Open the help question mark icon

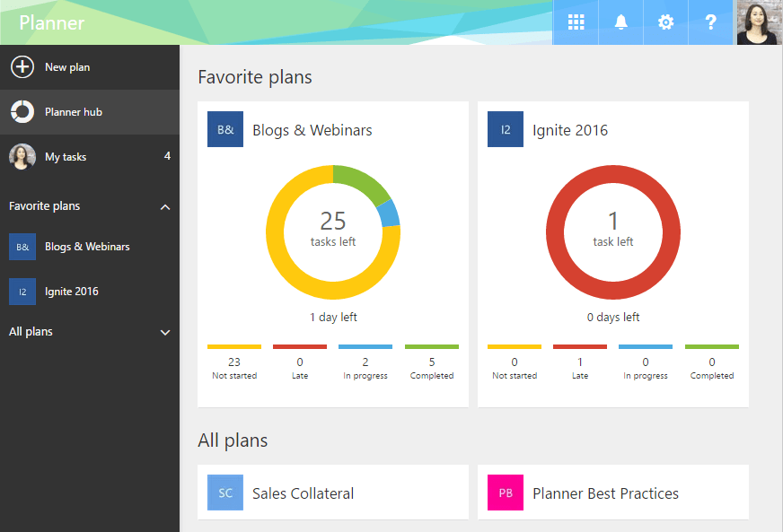coord(710,22)
